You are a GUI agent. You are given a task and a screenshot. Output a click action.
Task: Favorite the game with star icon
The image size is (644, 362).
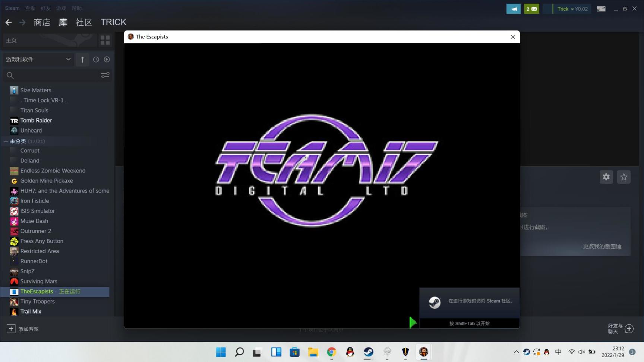coord(624,177)
